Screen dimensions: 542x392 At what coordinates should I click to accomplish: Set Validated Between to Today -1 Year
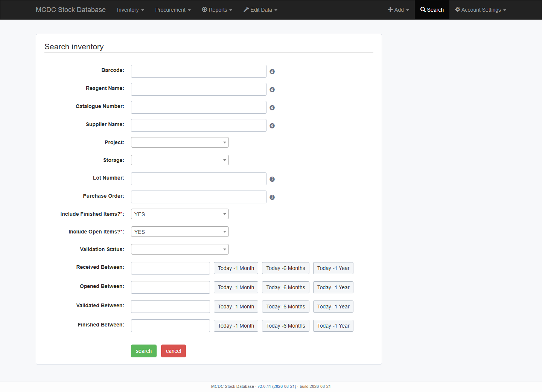333,307
